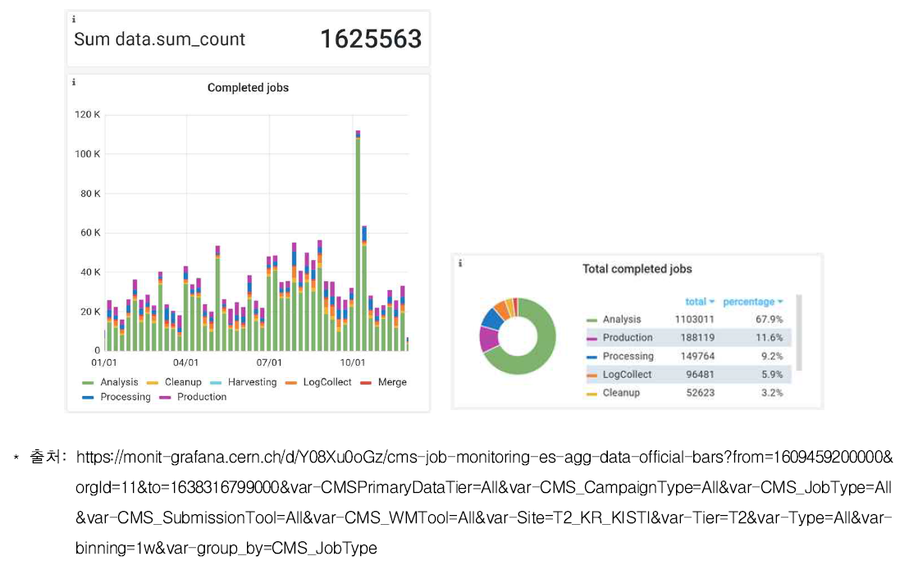Sort the donut table by the percentage column
Screen dimensions: 909x588
tap(751, 302)
